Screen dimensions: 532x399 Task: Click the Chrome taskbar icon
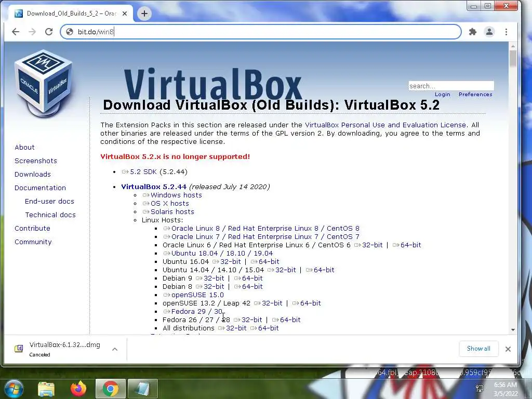click(x=111, y=389)
